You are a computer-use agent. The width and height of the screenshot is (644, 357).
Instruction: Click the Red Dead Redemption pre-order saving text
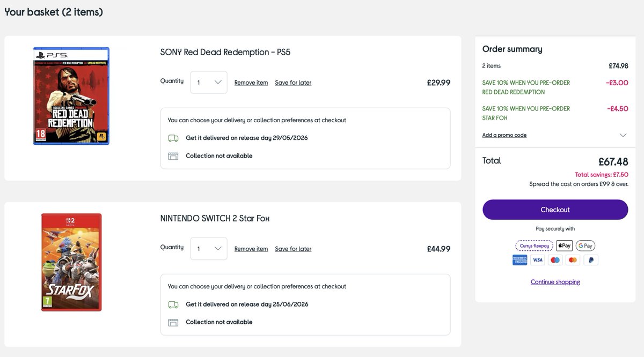pyautogui.click(x=526, y=87)
